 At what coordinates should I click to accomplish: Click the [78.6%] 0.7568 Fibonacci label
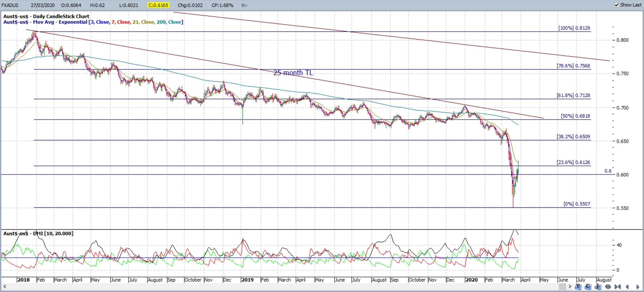click(573, 66)
